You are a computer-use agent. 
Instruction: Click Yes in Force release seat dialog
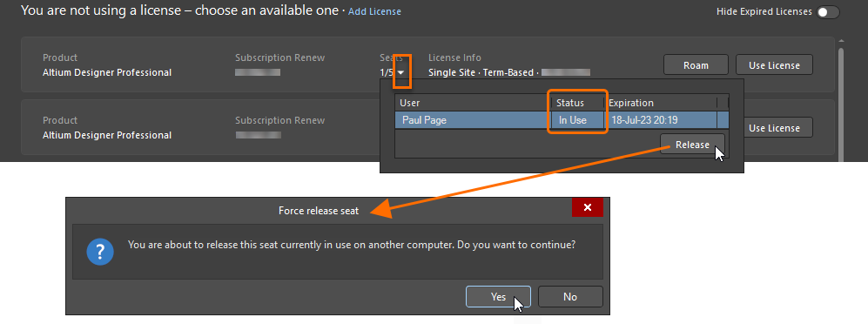[x=498, y=297]
